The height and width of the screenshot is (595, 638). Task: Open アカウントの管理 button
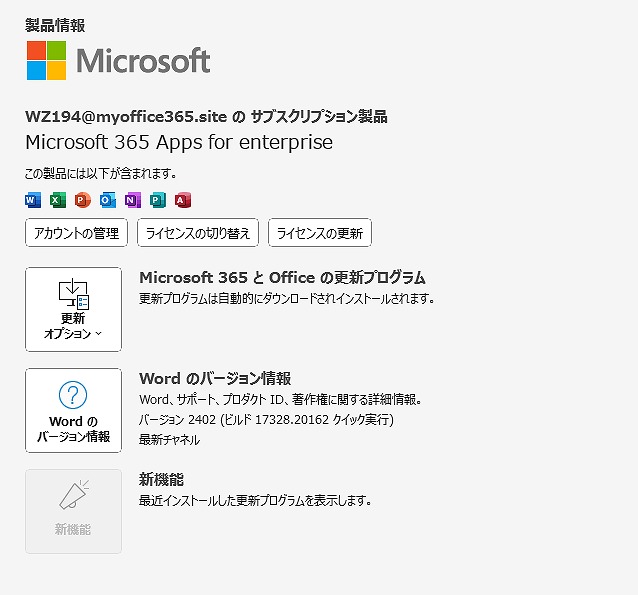(x=76, y=233)
